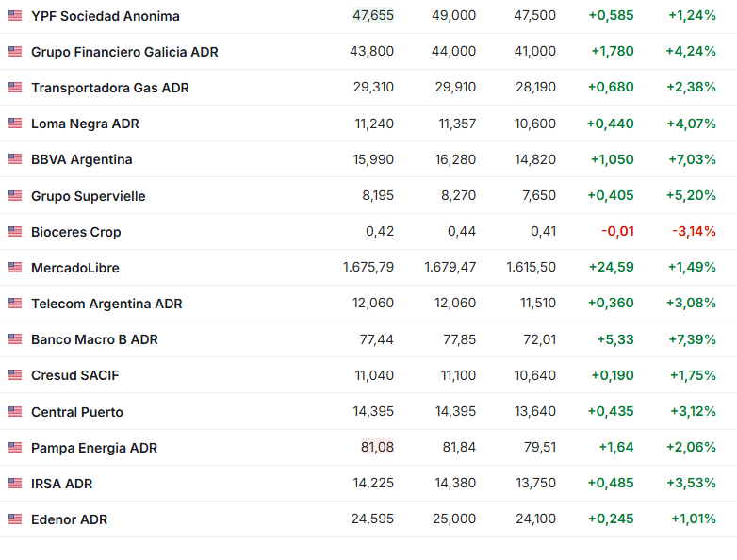This screenshot has height=560, width=737.
Task: Select BBVA Argentina change +1,050
Action: 612,159
